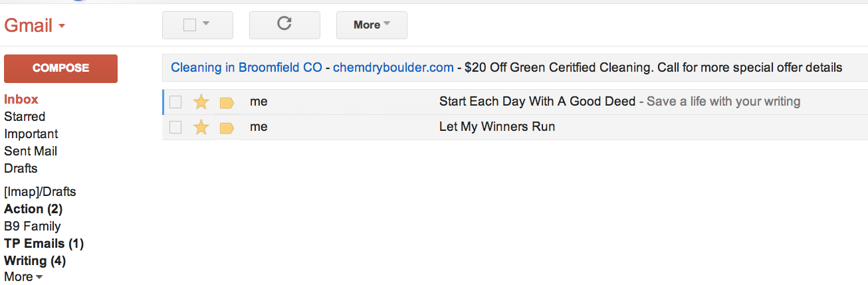Tick checkbox for 'Let My Winners Run' email
The width and height of the screenshot is (868, 285).
pos(175,127)
